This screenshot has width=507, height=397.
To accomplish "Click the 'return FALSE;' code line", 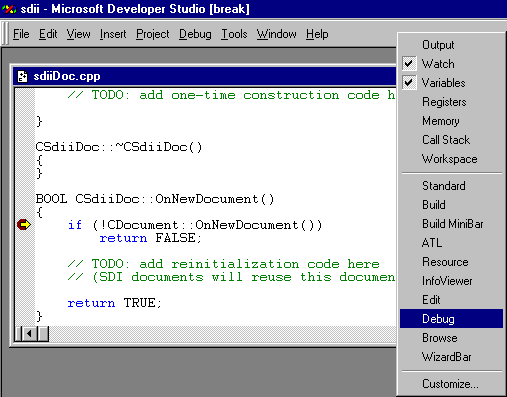I will [x=151, y=238].
